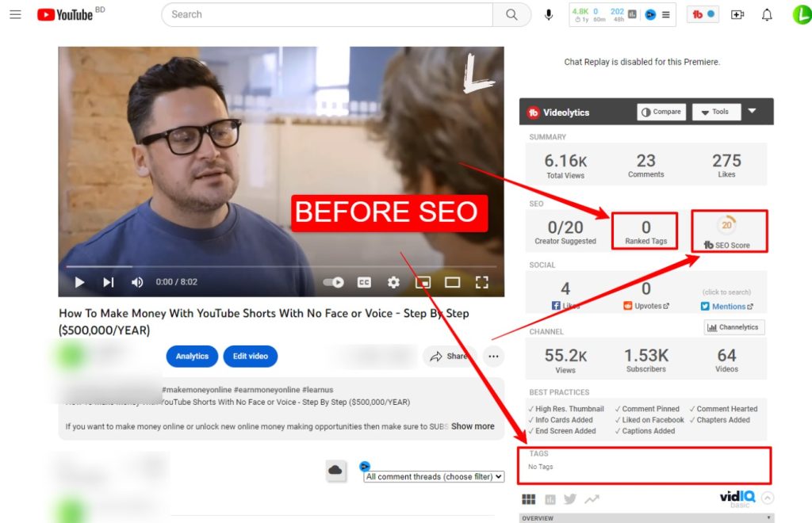Open the three-dot more actions menu
Image resolution: width=812 pixels, height=523 pixels.
coord(493,356)
